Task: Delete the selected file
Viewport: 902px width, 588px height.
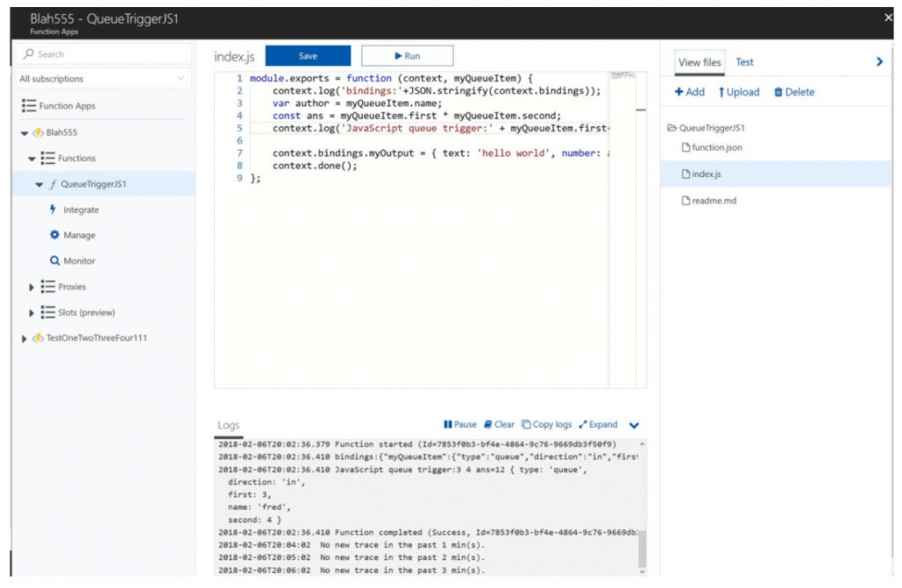Action: tap(794, 92)
